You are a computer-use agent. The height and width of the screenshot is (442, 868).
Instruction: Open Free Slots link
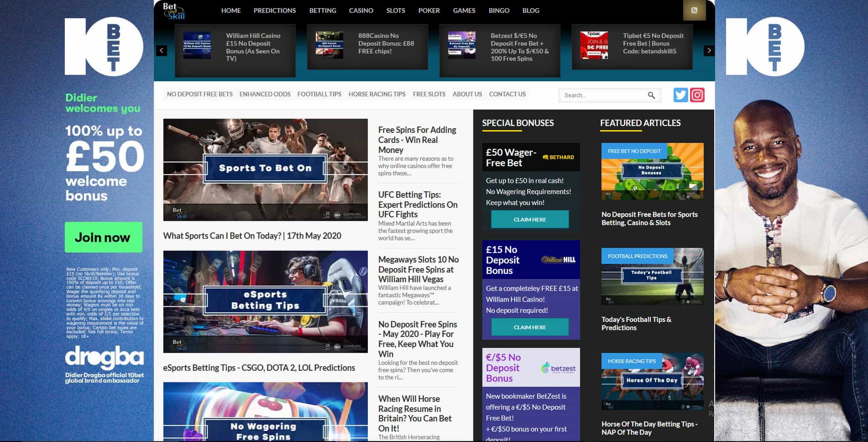429,94
